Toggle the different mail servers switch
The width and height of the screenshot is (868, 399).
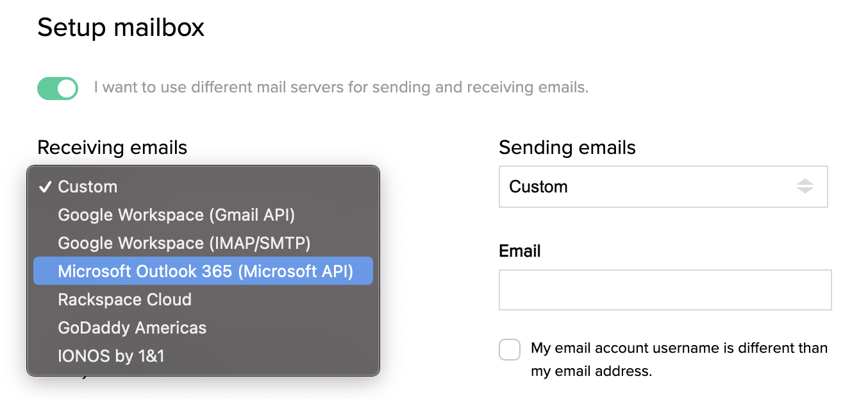click(58, 89)
